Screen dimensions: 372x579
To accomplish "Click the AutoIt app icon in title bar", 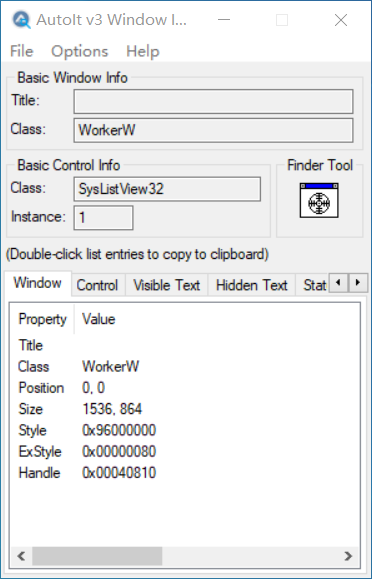I will [x=21, y=20].
